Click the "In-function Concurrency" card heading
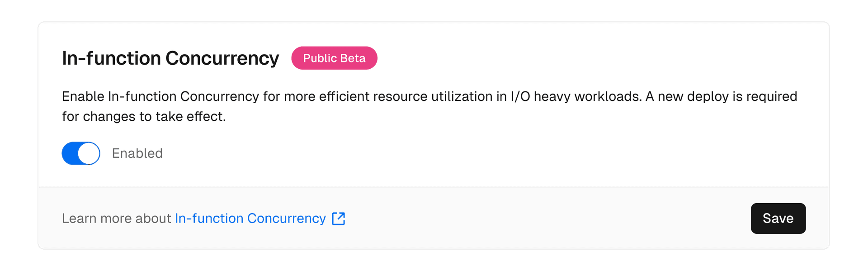The width and height of the screenshot is (868, 271). click(170, 58)
